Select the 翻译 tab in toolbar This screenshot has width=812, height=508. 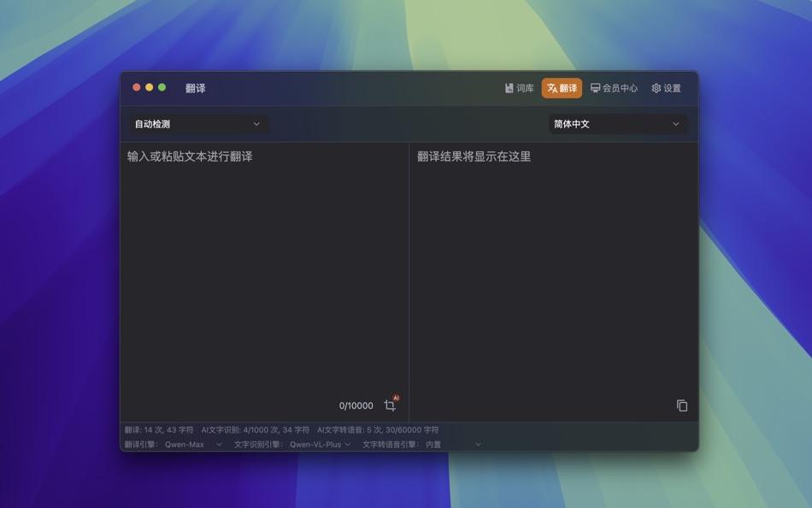tap(562, 88)
